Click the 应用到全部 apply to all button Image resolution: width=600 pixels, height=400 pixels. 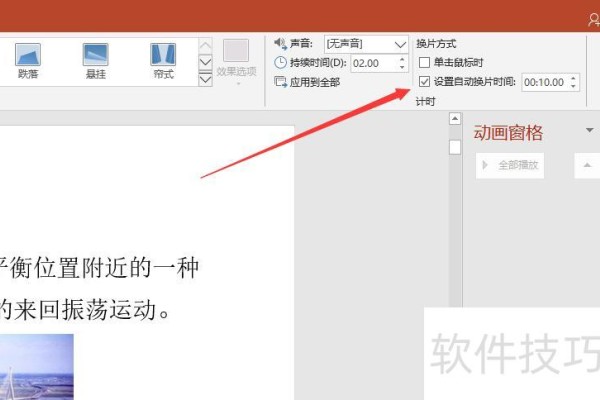pyautogui.click(x=307, y=82)
